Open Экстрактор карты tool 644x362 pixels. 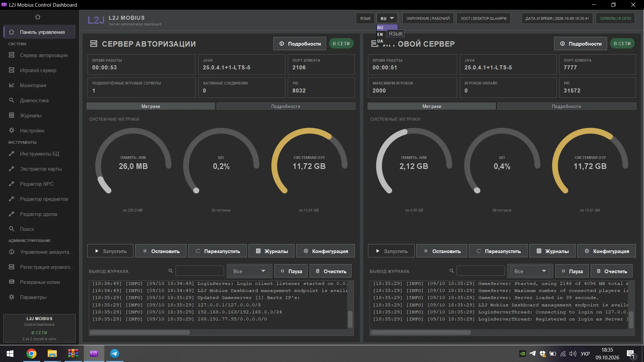40,169
